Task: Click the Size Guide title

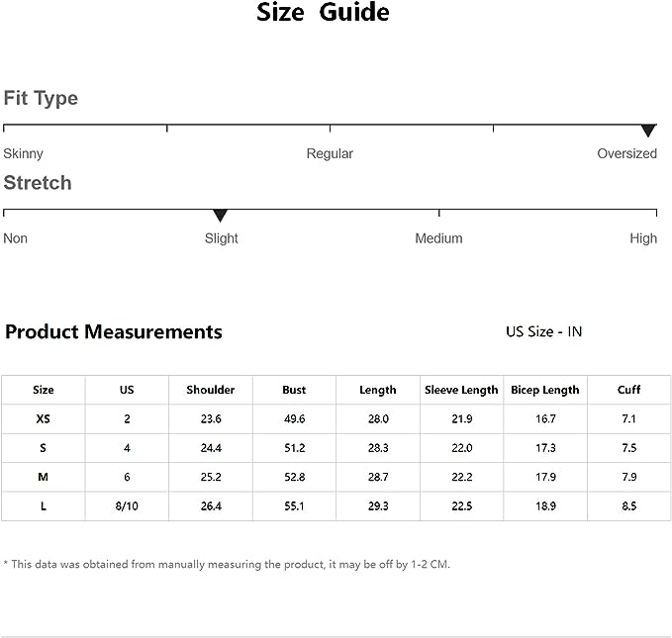Action: pos(324,13)
